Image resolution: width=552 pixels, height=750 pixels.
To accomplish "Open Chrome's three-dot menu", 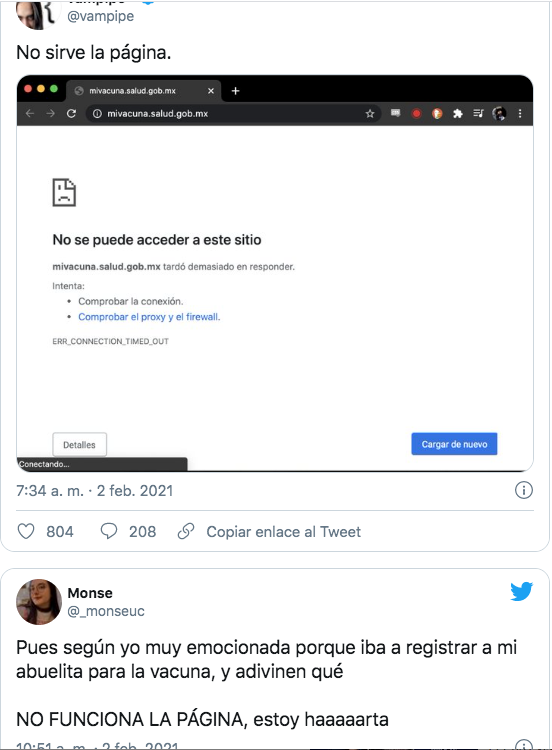I will coord(520,113).
